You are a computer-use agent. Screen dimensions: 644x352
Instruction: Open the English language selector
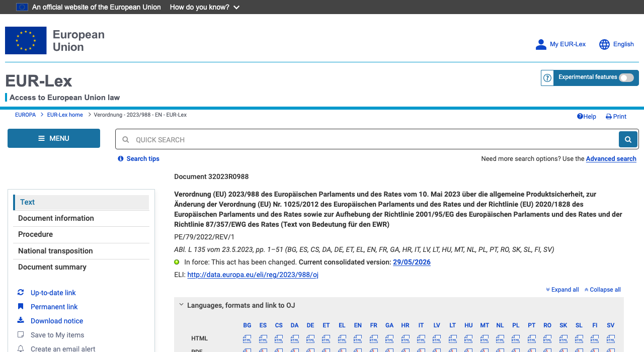tap(616, 44)
